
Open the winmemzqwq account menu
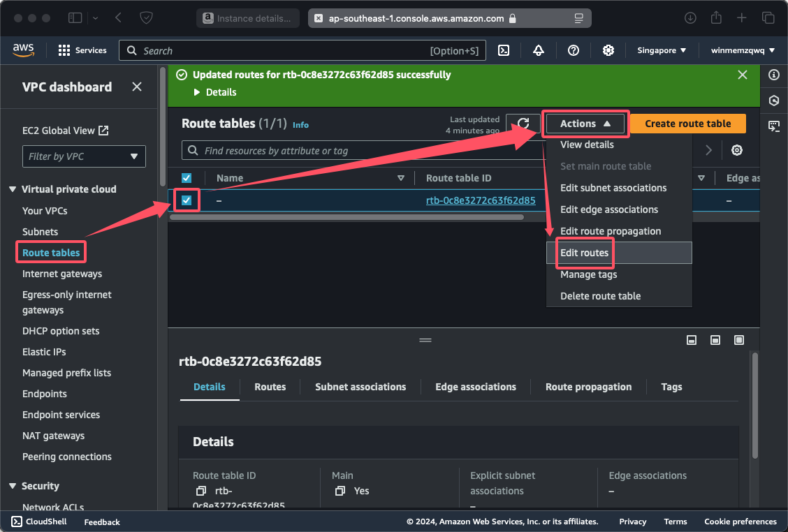point(743,50)
